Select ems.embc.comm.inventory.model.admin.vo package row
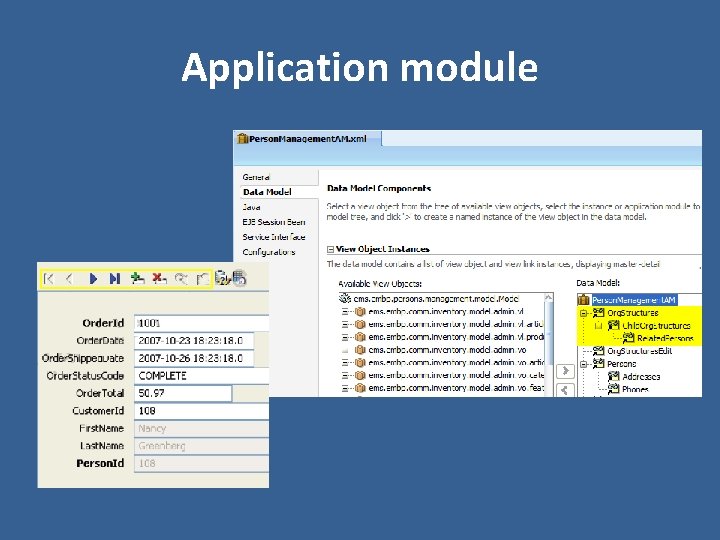This screenshot has height=540, width=720. (x=447, y=350)
